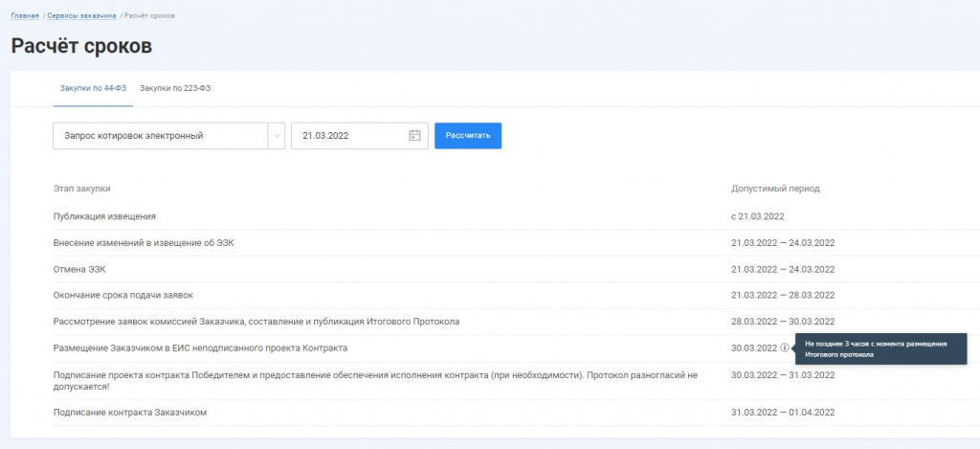Select the 'с 21.03.2022' period value
Image resolution: width=980 pixels, height=449 pixels.
(758, 216)
